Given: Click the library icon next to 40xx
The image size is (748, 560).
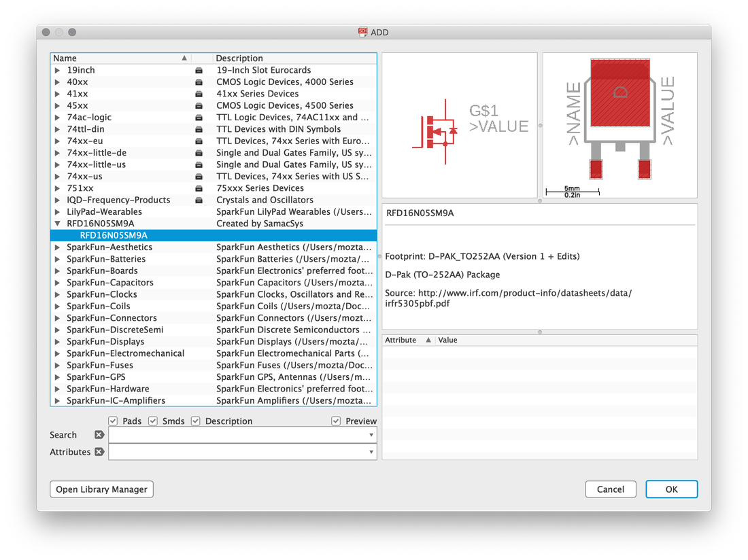Looking at the screenshot, I should 199,82.
